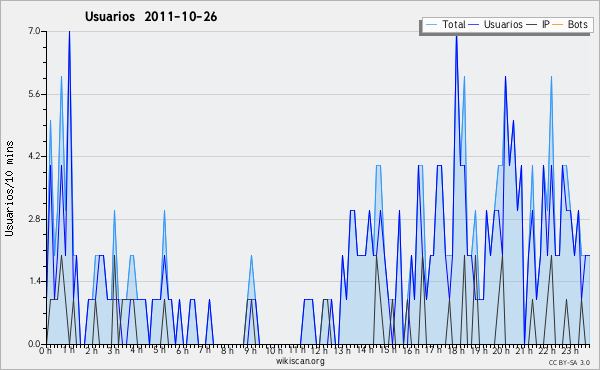Image resolution: width=600 pixels, height=370 pixels.
Task: Click the '3 h' x-axis label
Action: point(114,350)
